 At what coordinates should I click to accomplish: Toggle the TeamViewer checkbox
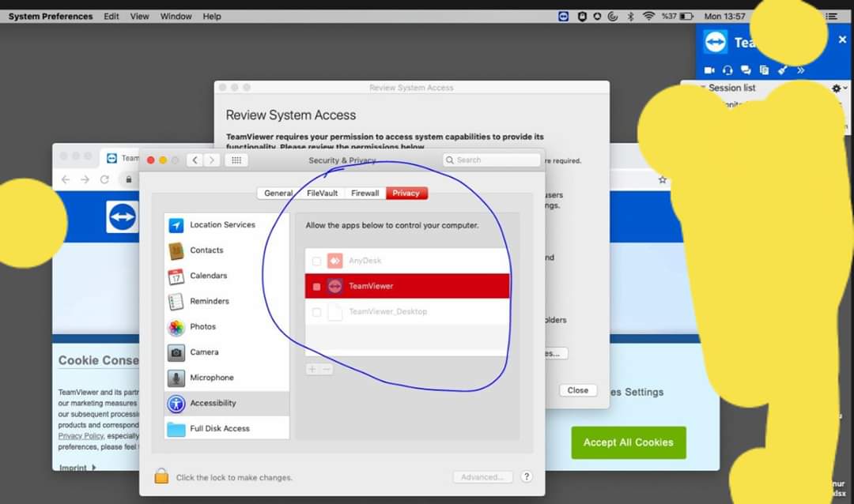click(316, 286)
